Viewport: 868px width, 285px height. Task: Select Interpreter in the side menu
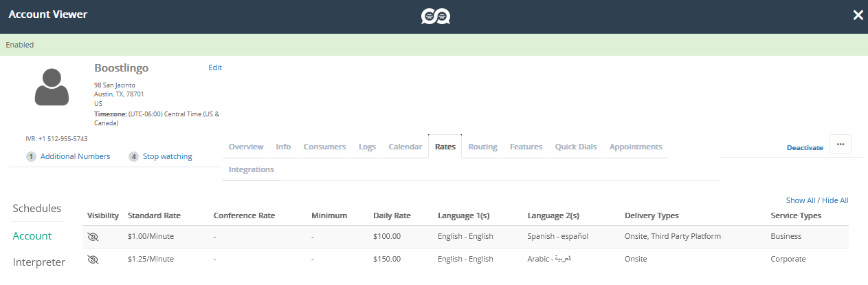39,262
